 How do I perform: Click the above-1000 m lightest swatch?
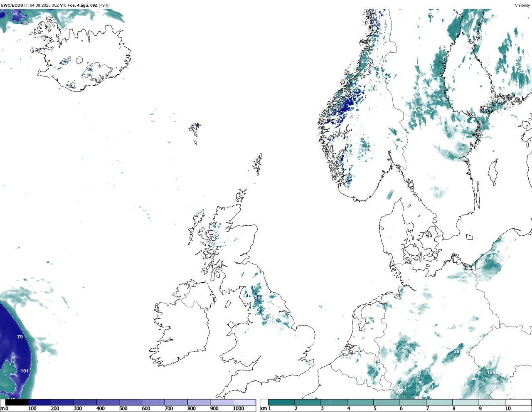pos(244,402)
